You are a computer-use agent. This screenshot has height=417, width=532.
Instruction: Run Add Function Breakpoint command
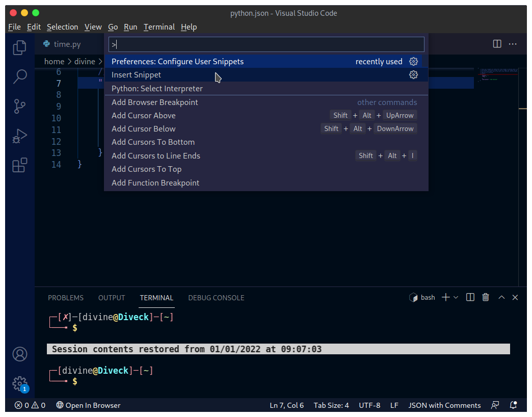tap(266, 183)
